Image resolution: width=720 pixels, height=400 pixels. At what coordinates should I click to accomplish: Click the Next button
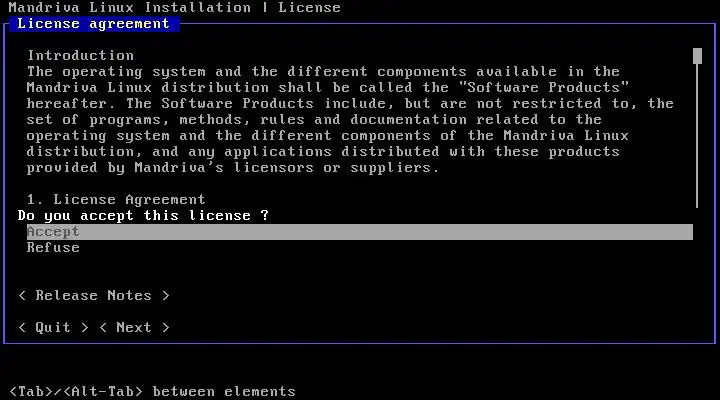pyautogui.click(x=134, y=327)
